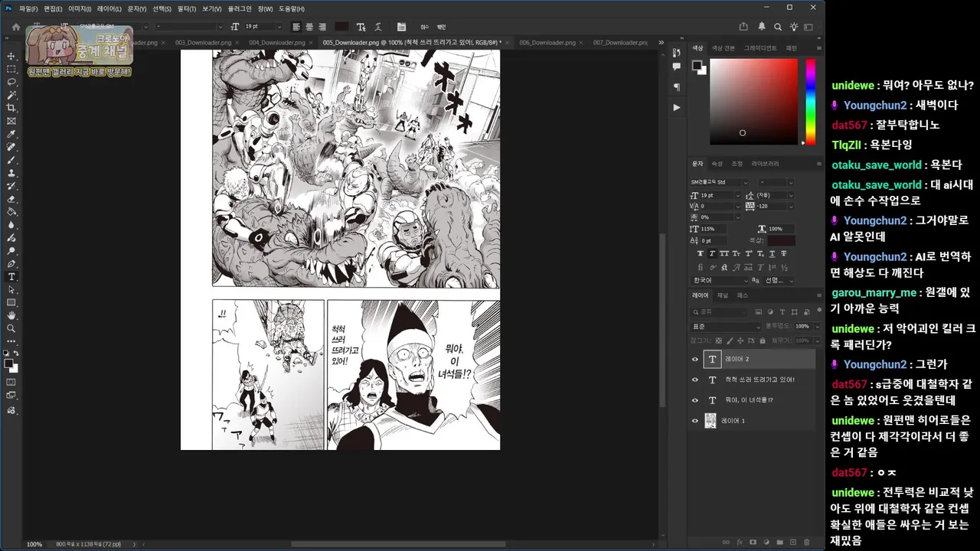
Task: Toggle Strikethrough in Character panel
Action: (x=784, y=253)
